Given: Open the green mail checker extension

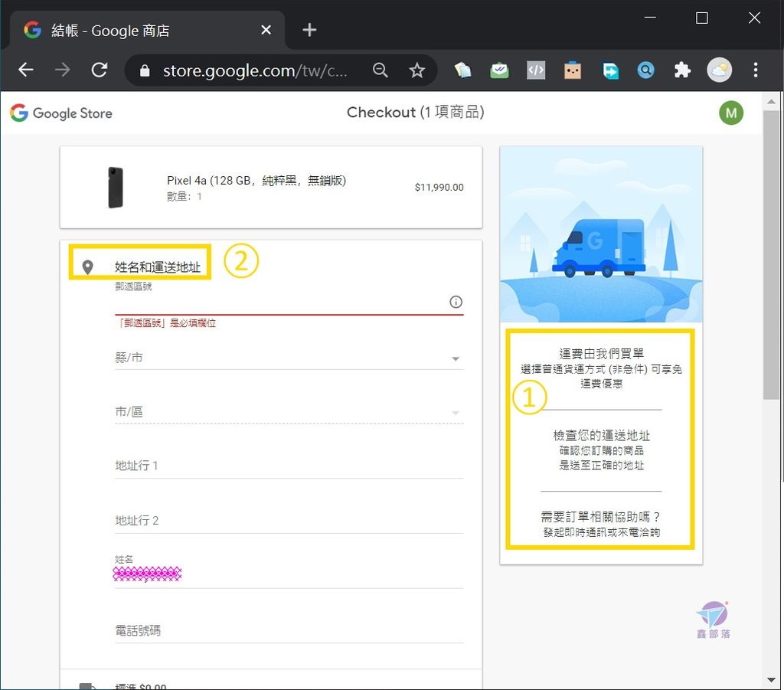Looking at the screenshot, I should pos(499,70).
